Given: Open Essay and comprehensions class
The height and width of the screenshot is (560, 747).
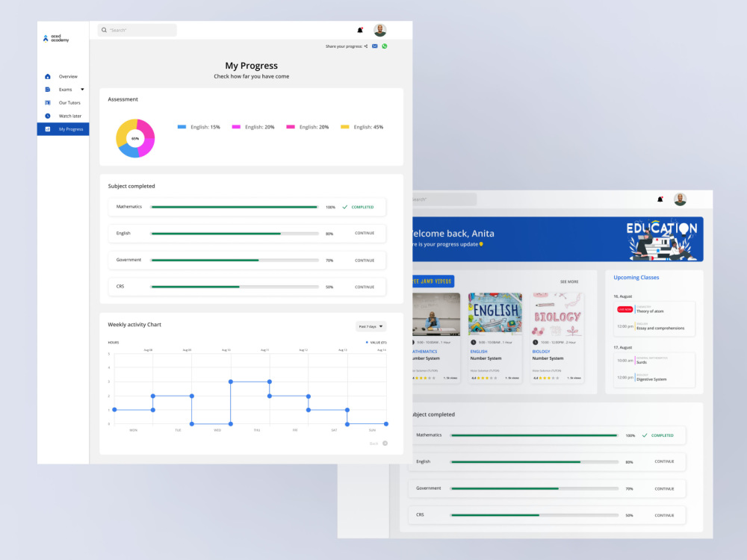Looking at the screenshot, I should (660, 328).
